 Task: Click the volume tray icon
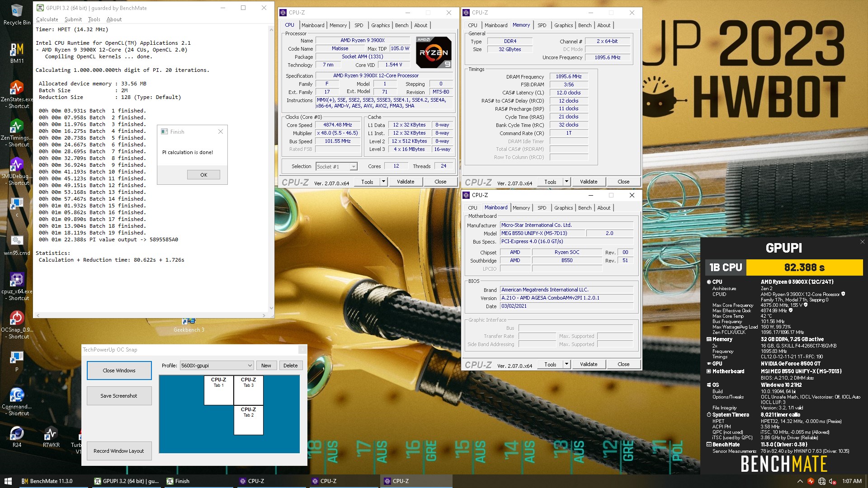tap(833, 481)
